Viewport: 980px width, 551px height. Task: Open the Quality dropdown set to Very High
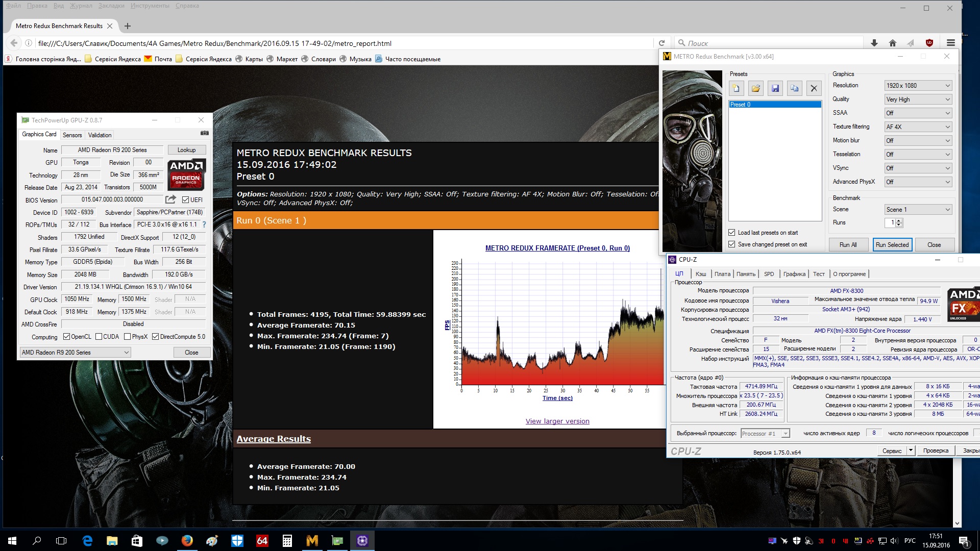tap(918, 99)
